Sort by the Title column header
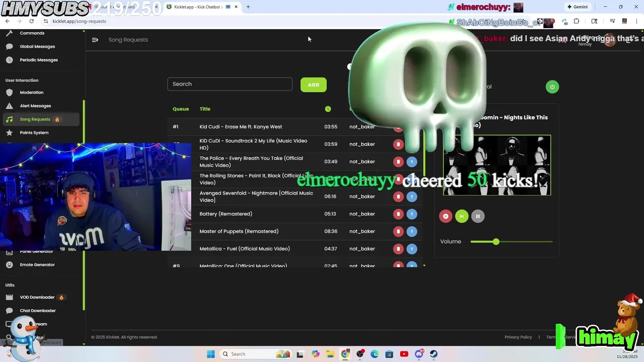The width and height of the screenshot is (644, 362). tap(205, 109)
